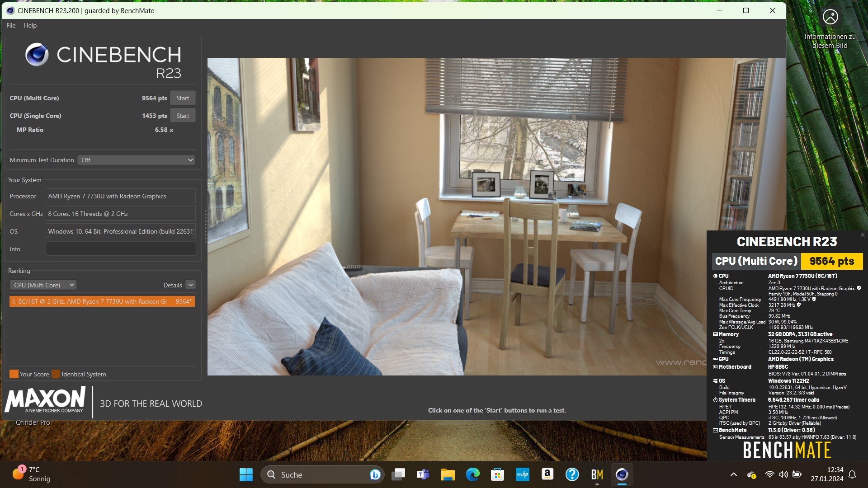Click the BenchMate 9564 pts score badge
Screen dimensions: 868x488
[x=832, y=261]
